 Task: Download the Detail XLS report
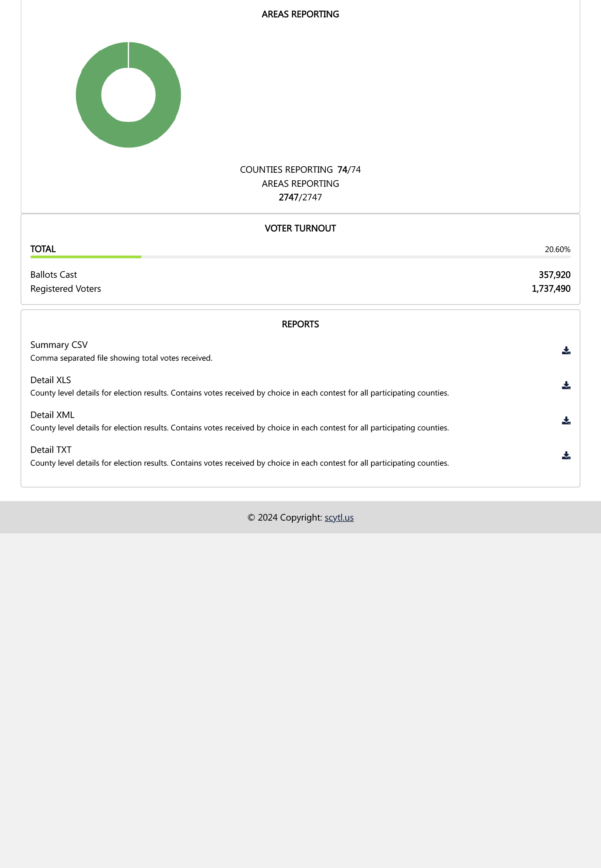566,386
